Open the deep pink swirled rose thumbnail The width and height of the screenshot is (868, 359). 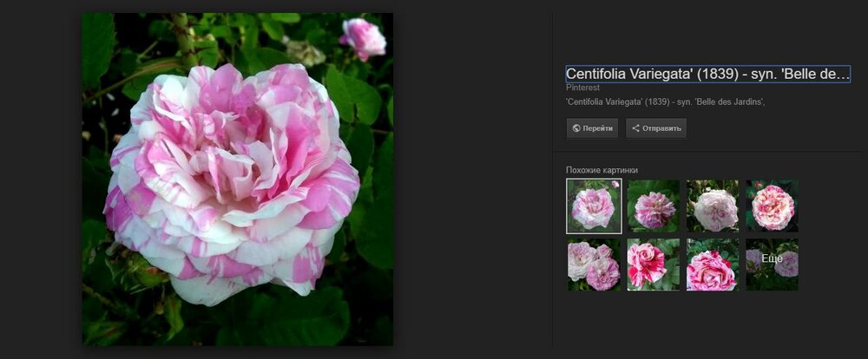713,264
